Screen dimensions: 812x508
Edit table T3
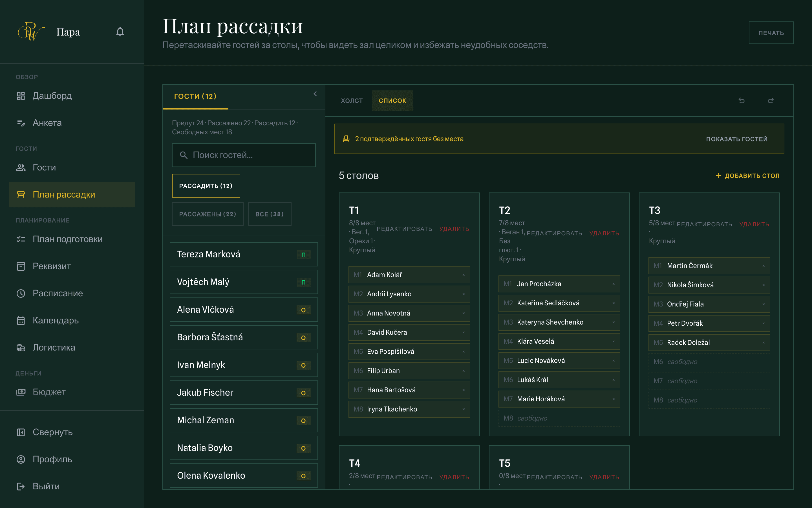(x=704, y=224)
